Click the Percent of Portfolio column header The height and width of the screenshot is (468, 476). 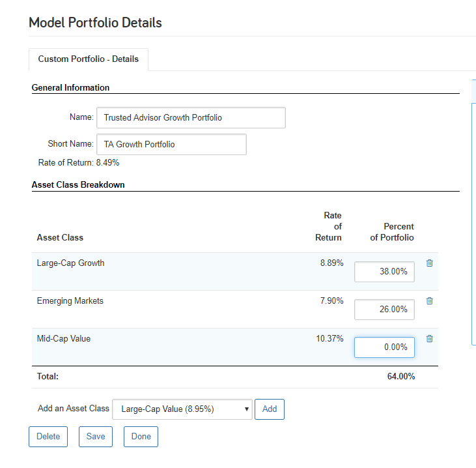pyautogui.click(x=392, y=232)
